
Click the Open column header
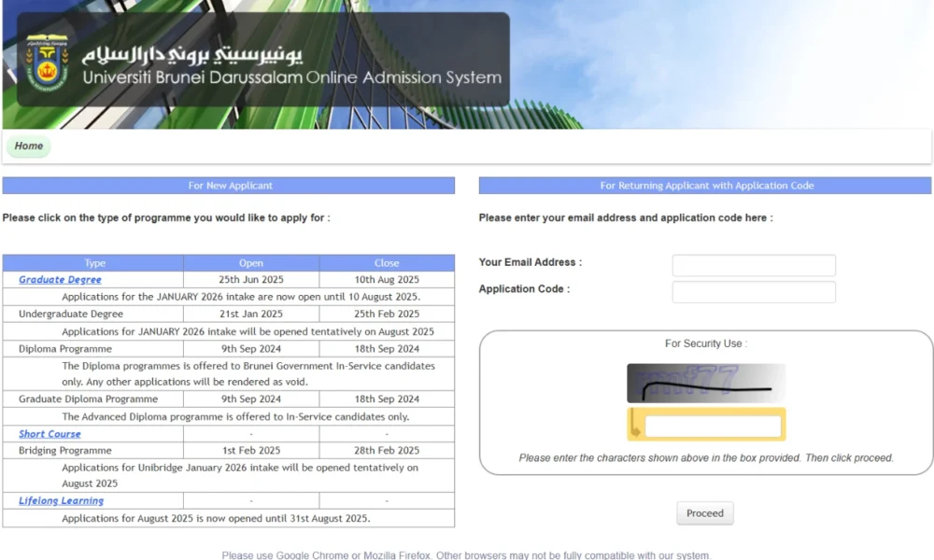[x=250, y=263]
